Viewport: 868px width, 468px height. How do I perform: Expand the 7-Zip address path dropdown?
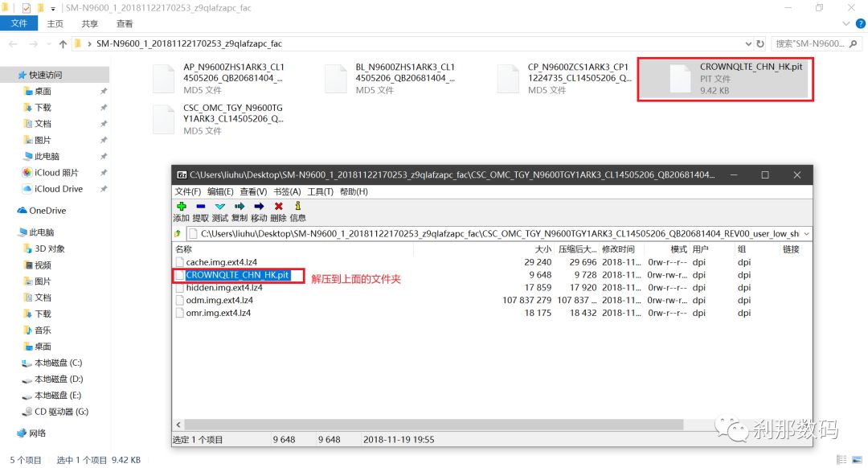click(x=805, y=234)
